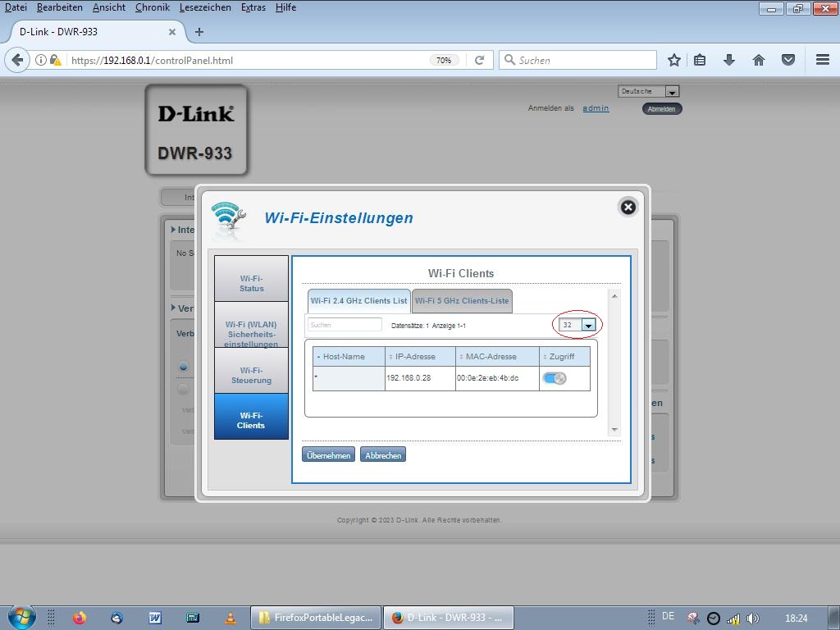The image size is (840, 630).
Task: Click the Übernehmen button
Action: [328, 454]
